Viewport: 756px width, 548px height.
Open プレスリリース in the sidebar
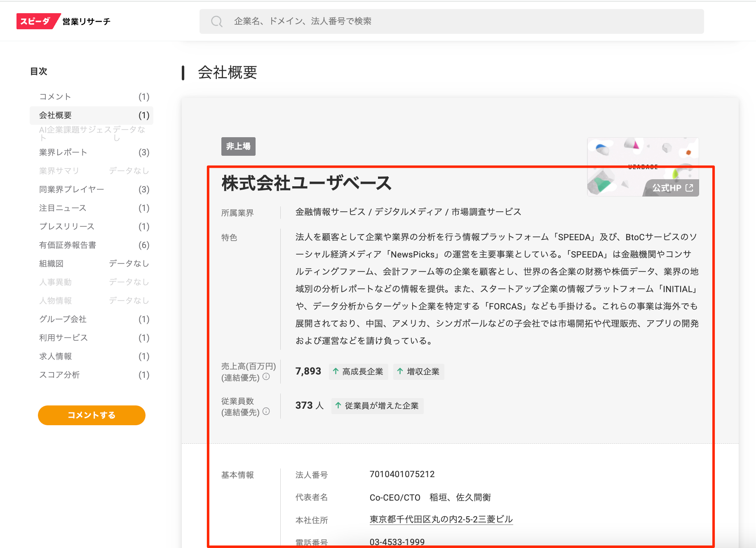[67, 226]
